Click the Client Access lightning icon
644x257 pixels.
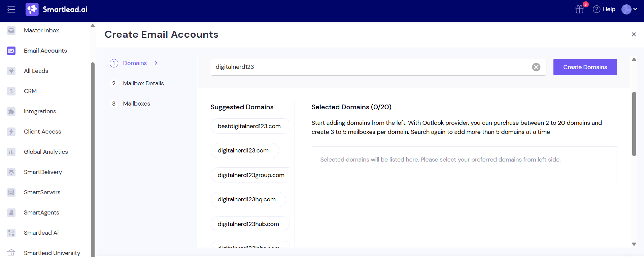click(x=11, y=132)
